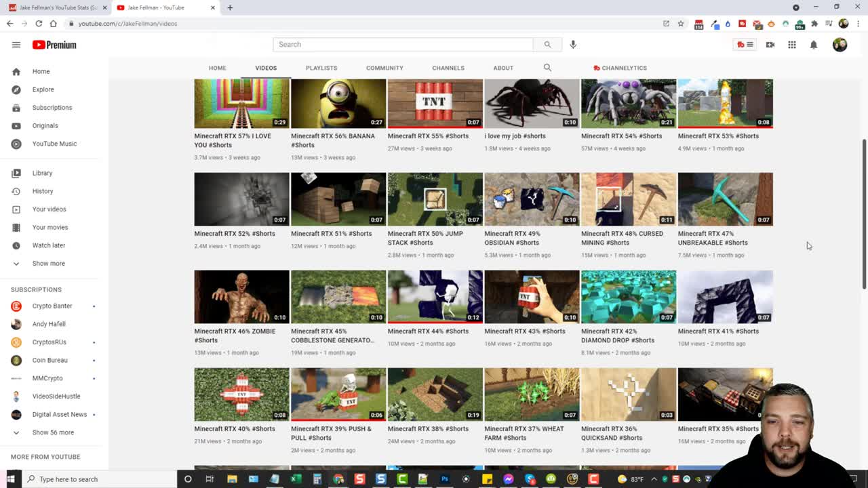868x488 pixels.
Task: Switch to HOME channel tab
Action: (217, 68)
